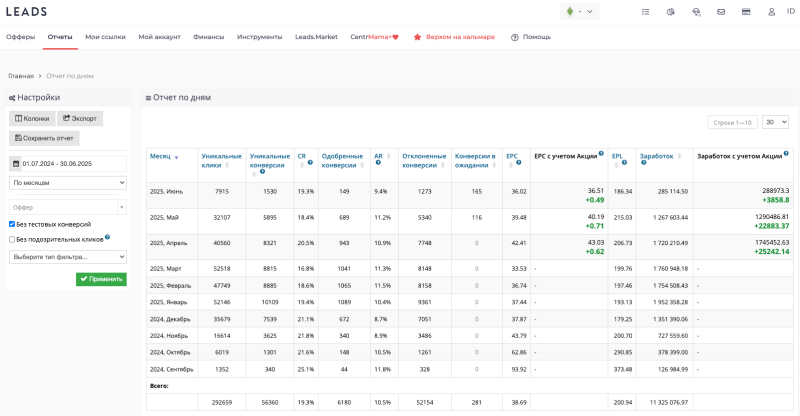Click the help icon next to CR column
The width and height of the screenshot is (800, 416).
(x=311, y=162)
